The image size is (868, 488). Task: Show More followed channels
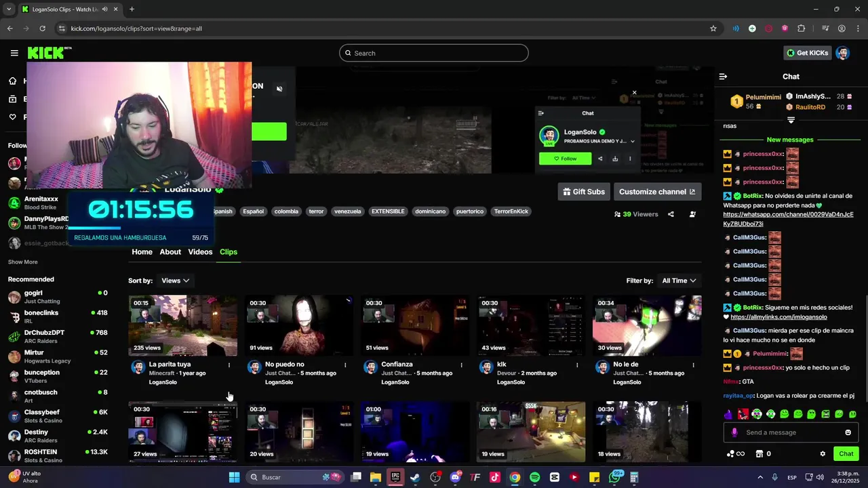tap(22, 262)
